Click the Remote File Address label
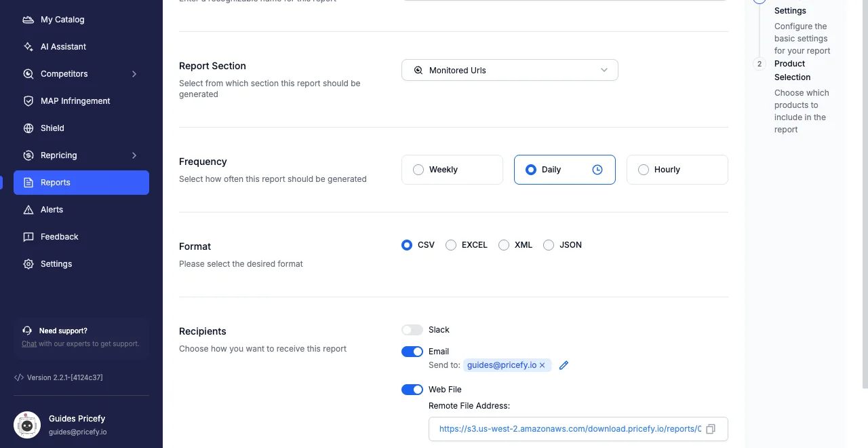 pyautogui.click(x=469, y=406)
